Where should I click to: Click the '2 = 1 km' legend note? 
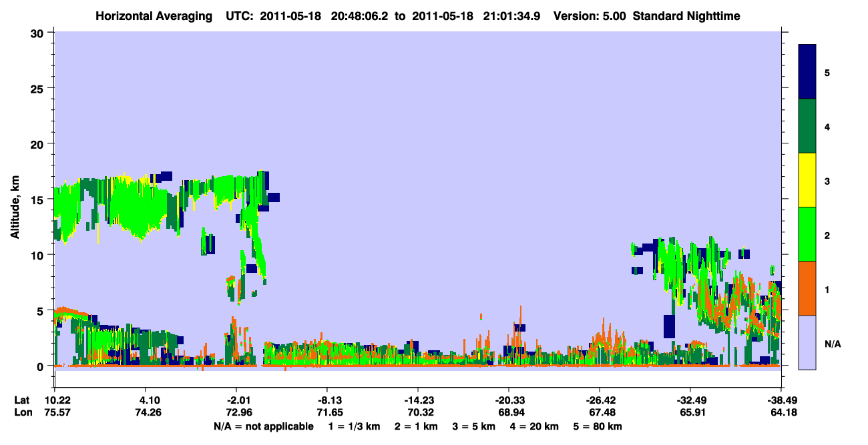(416, 426)
